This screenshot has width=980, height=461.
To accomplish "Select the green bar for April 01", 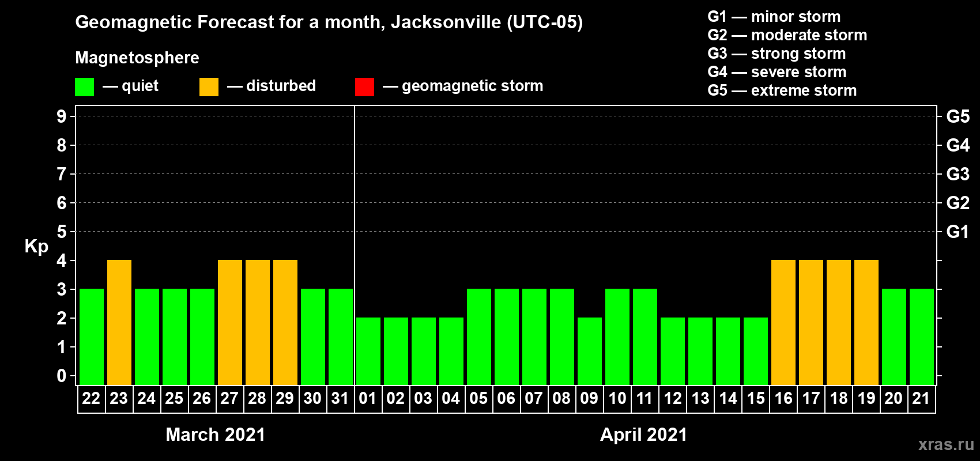I will [x=368, y=351].
